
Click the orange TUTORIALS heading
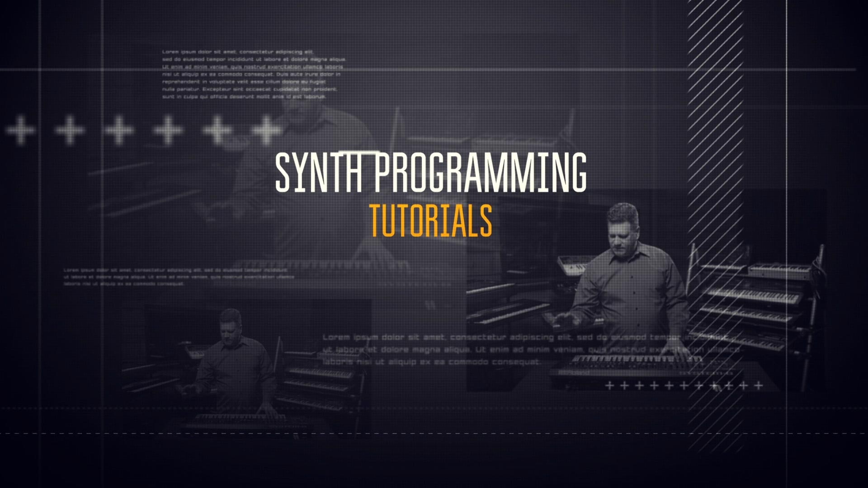point(433,221)
